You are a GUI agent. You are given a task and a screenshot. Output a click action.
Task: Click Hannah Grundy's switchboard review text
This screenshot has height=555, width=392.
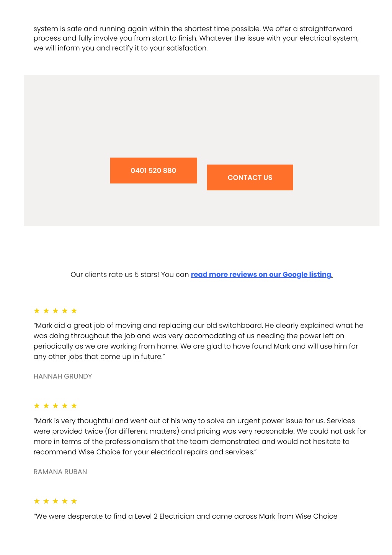[x=198, y=341]
